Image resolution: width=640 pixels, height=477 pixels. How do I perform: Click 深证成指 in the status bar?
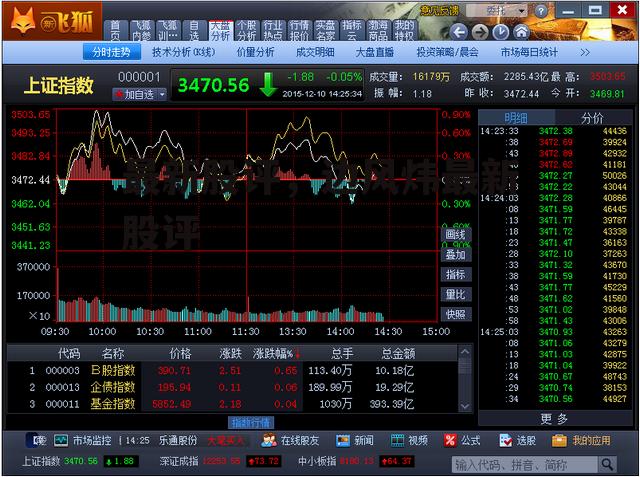179,461
